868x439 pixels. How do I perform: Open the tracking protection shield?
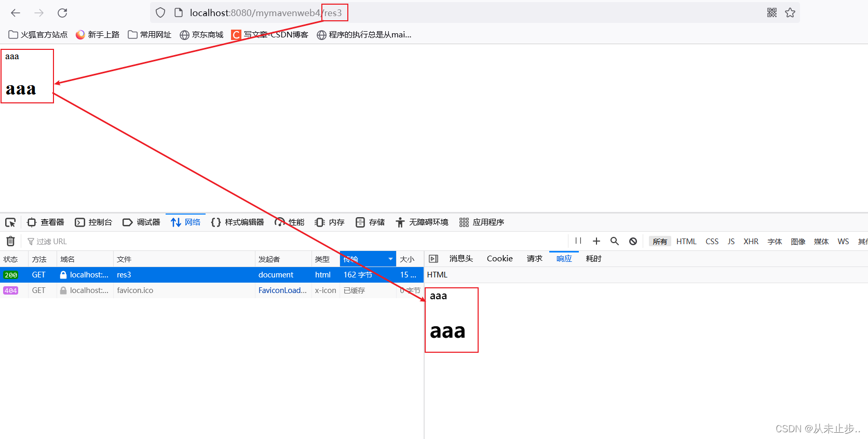tap(160, 13)
